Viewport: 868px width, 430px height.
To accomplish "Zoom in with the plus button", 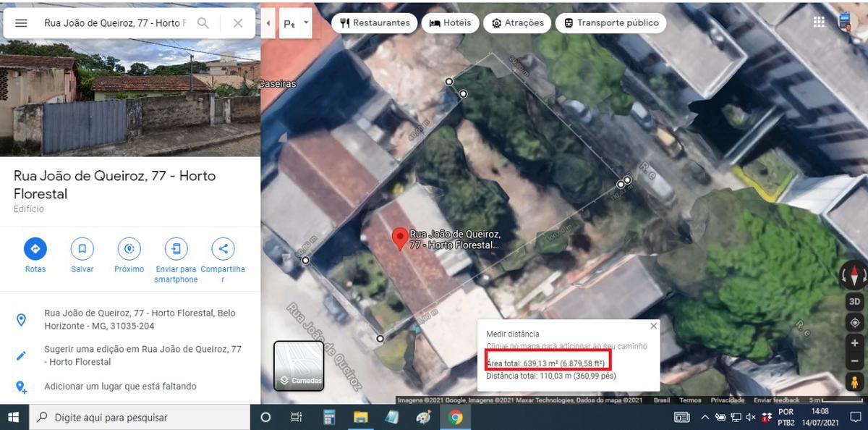I will (x=854, y=343).
